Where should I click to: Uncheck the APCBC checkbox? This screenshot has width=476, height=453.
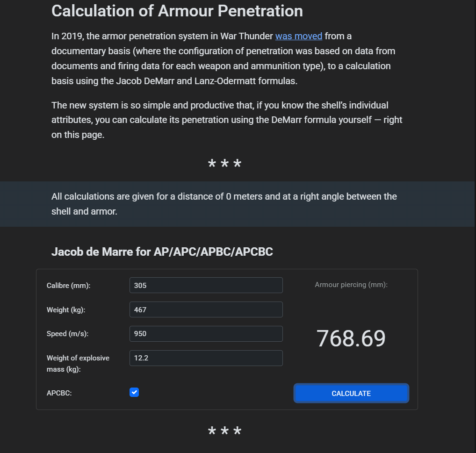134,392
